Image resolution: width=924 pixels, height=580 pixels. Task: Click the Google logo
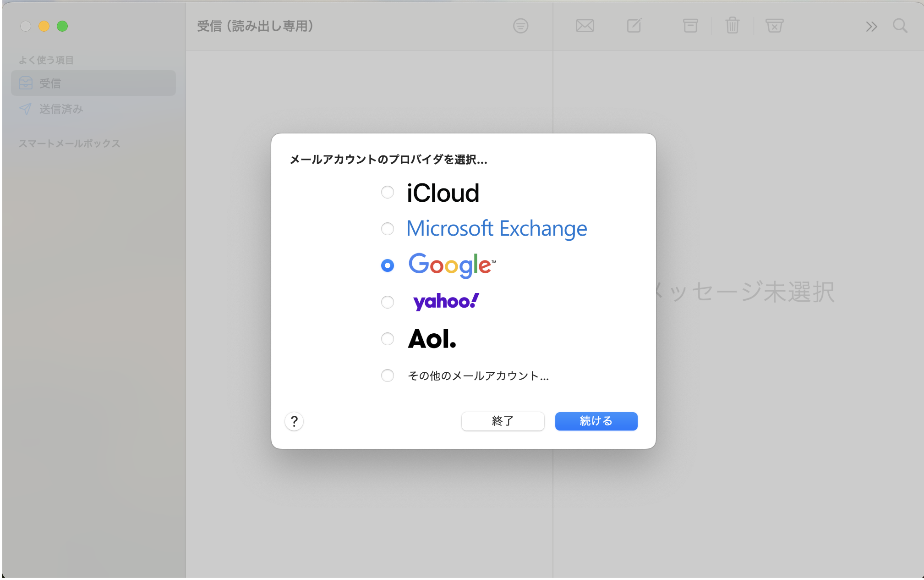click(452, 265)
